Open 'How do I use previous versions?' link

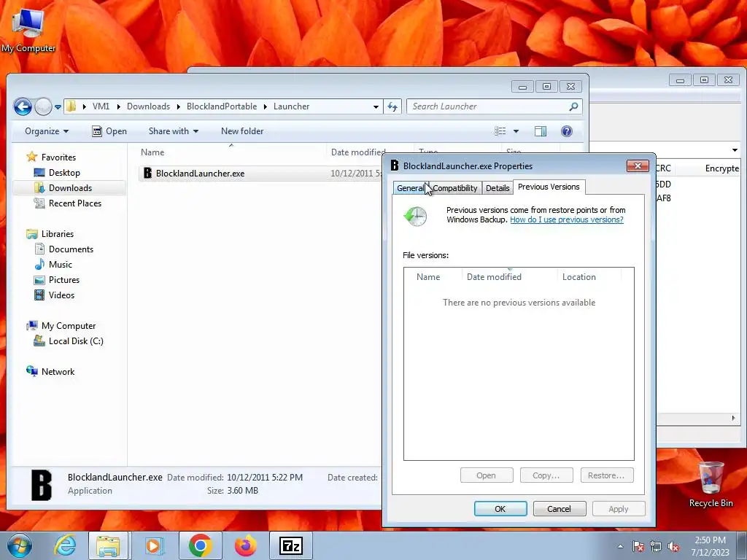[566, 219]
